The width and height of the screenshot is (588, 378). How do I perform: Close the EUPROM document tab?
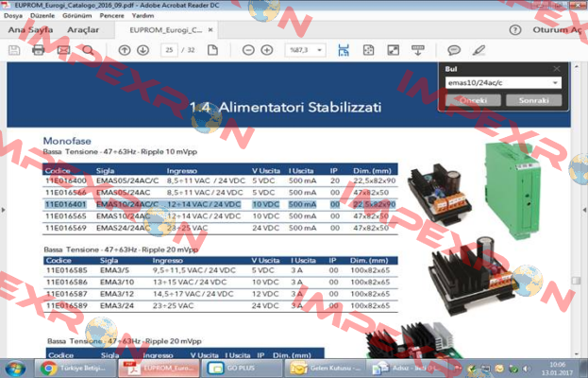tap(210, 30)
